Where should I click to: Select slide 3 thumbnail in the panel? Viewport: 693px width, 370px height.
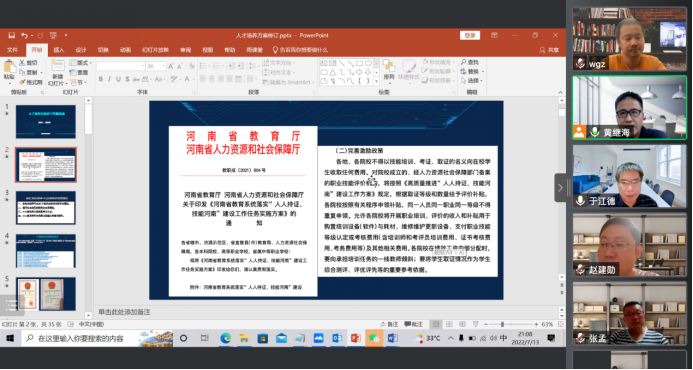46,208
